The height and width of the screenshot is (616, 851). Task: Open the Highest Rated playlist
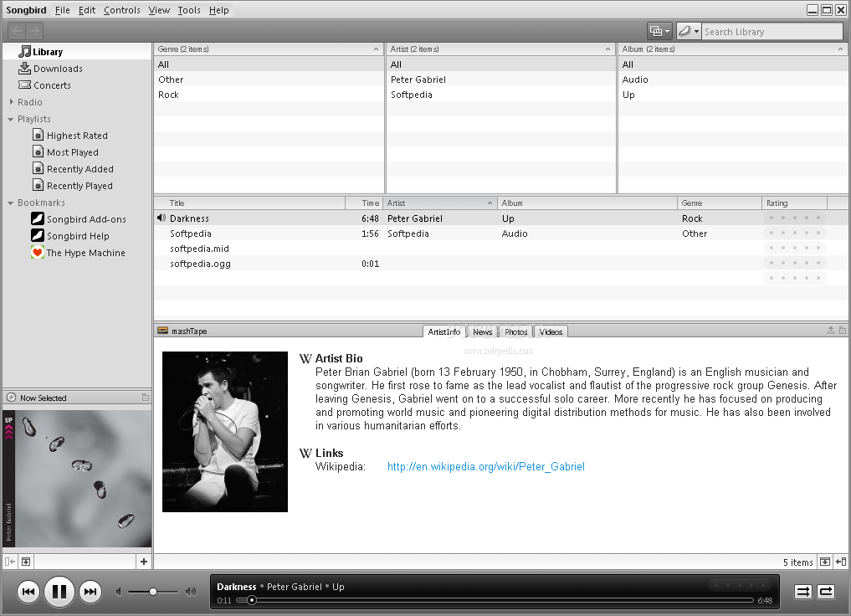click(x=70, y=135)
